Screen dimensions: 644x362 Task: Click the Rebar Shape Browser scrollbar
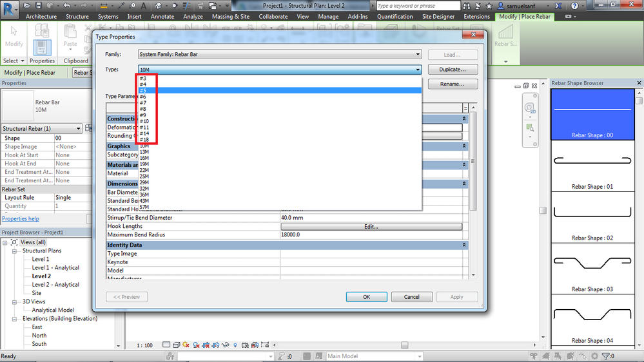point(639,100)
